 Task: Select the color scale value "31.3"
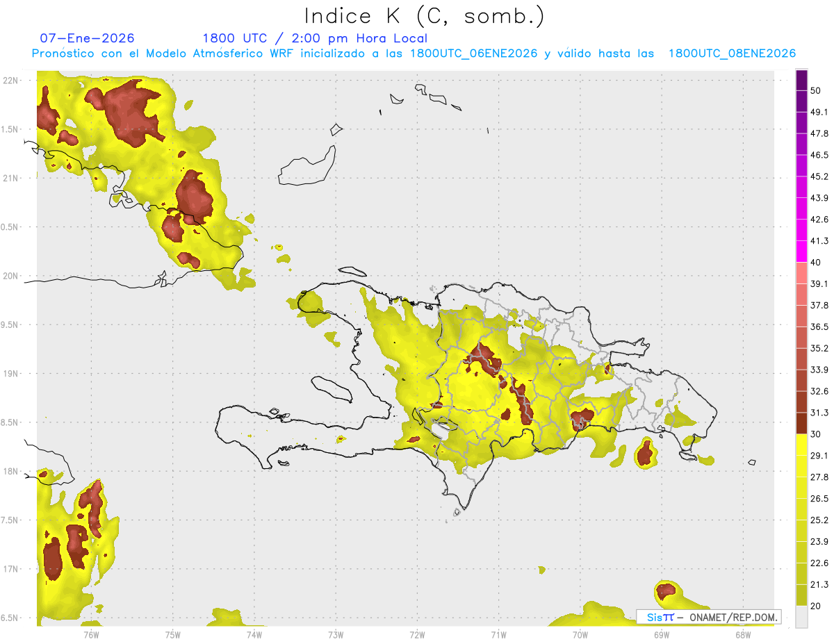click(x=820, y=413)
